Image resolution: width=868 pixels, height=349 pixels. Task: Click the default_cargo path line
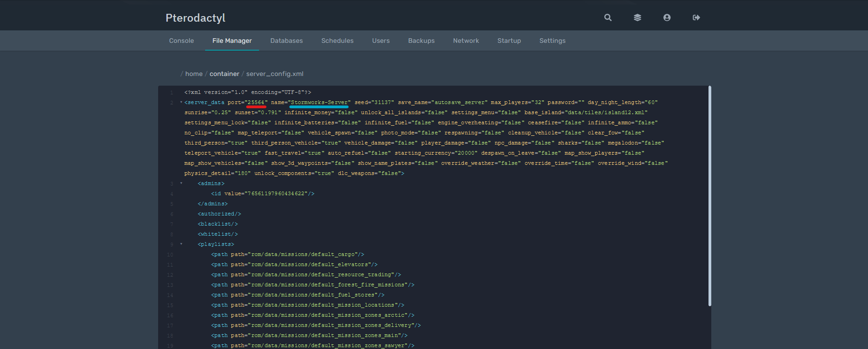[288, 254]
